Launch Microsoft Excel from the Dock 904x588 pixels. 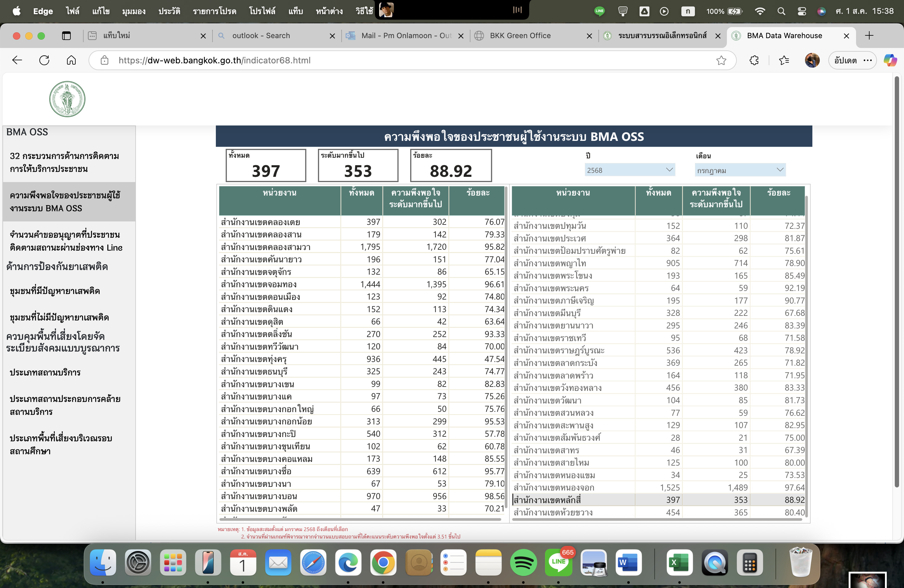coord(680,562)
